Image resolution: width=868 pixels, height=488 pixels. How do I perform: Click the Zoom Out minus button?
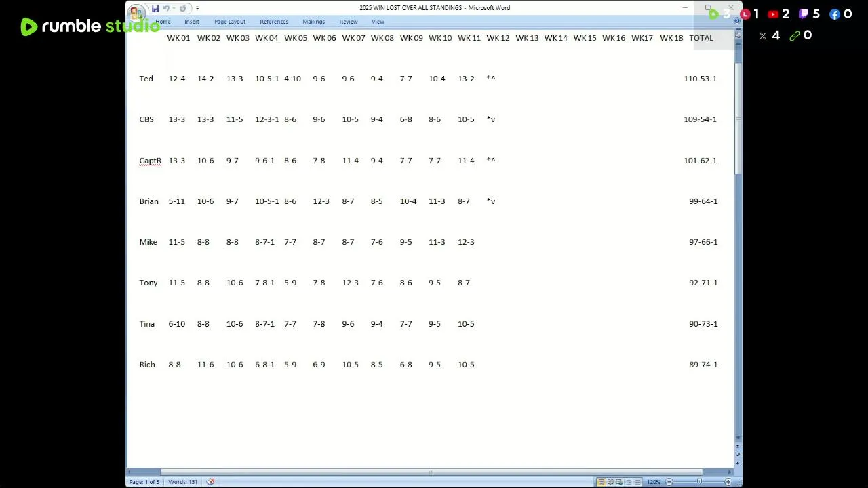(669, 482)
